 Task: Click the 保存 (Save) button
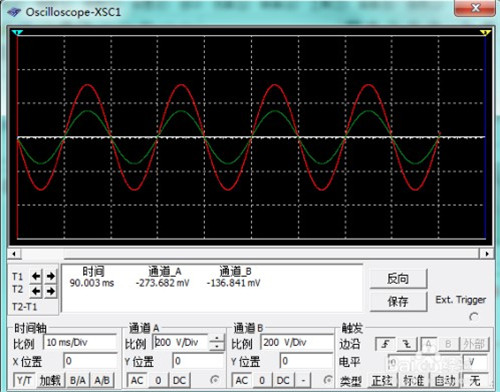pyautogui.click(x=398, y=302)
